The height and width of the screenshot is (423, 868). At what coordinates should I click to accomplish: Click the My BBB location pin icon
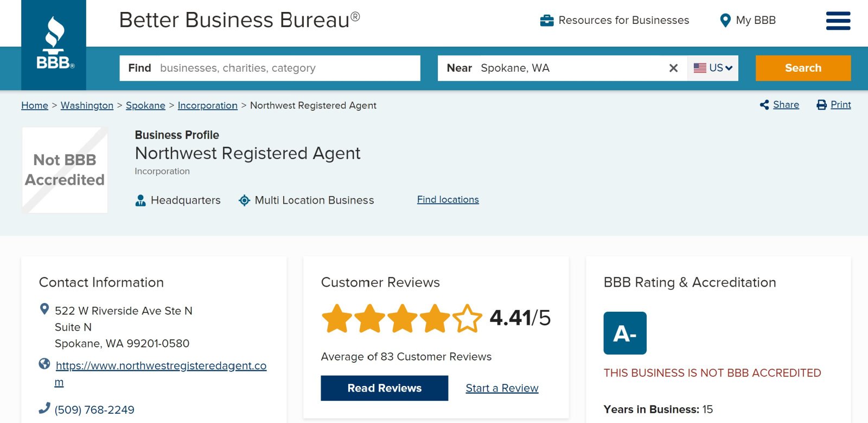[x=725, y=21]
